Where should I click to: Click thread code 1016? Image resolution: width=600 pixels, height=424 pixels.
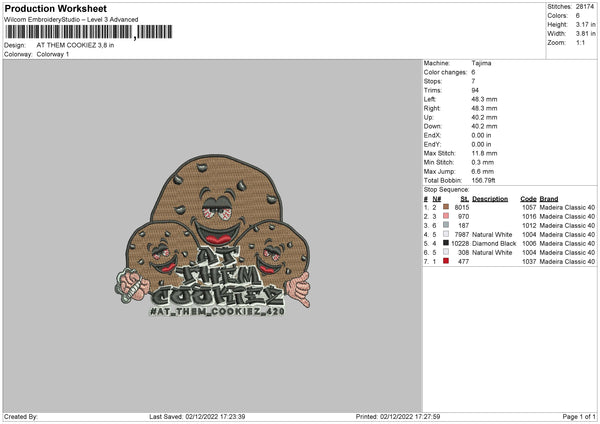[529, 217]
